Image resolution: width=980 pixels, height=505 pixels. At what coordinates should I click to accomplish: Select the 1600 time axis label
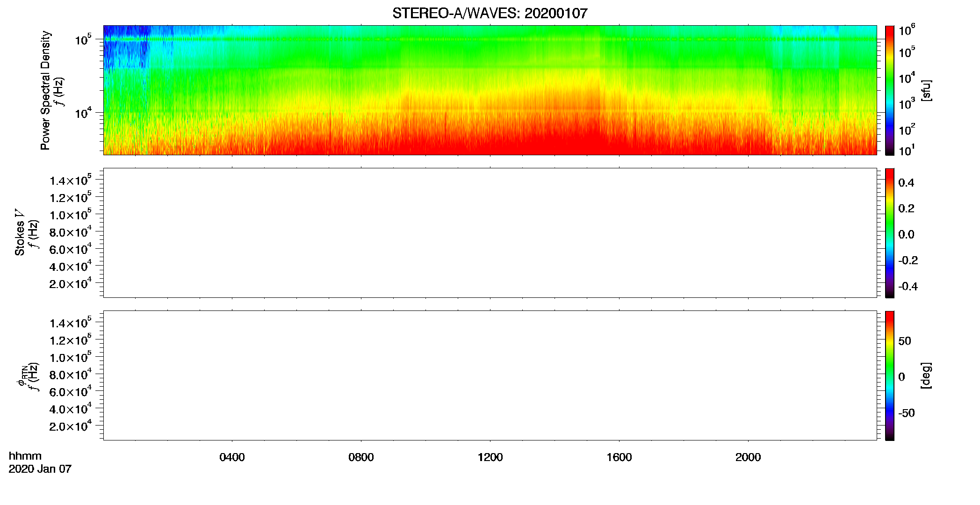point(619,457)
